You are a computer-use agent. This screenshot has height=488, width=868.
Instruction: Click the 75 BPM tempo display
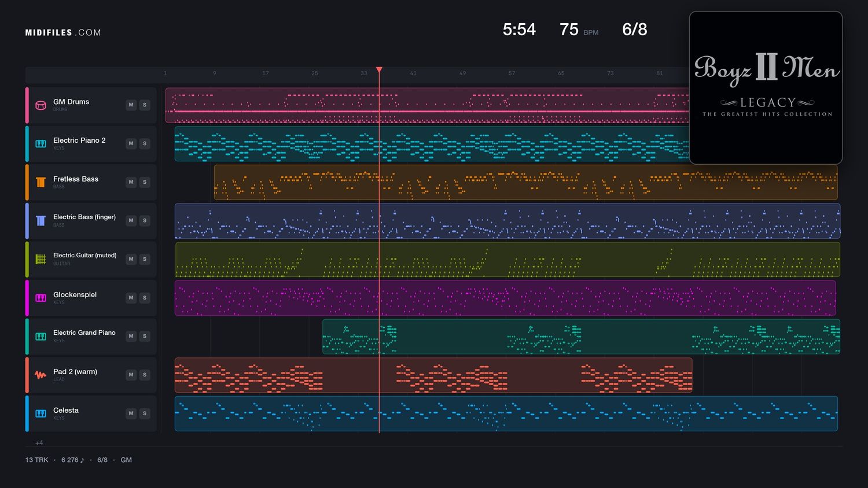(x=579, y=29)
